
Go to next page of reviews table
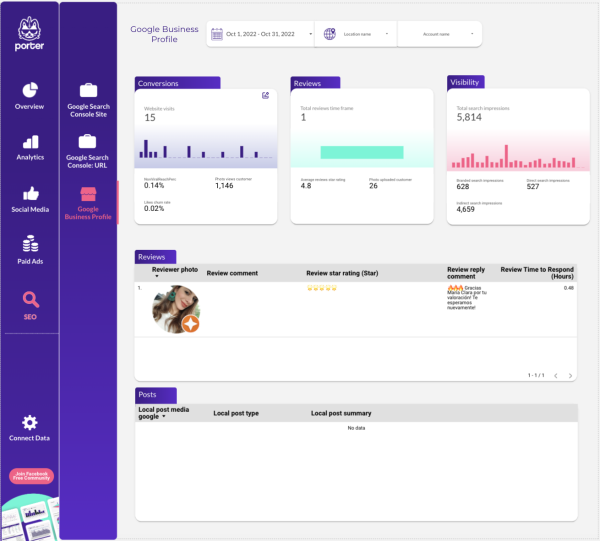(570, 376)
